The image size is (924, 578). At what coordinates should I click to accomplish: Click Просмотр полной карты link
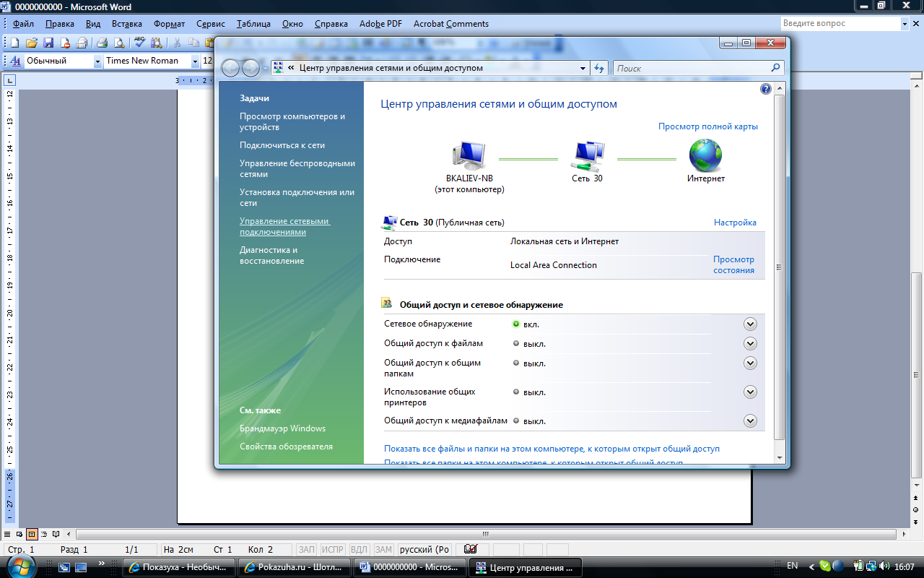(x=708, y=126)
